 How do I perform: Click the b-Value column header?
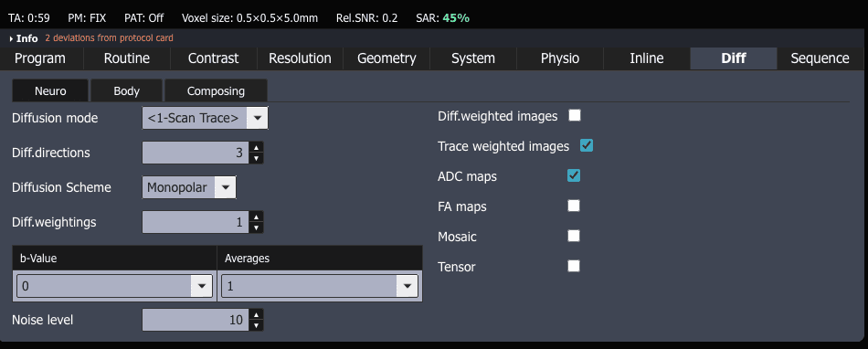point(114,259)
